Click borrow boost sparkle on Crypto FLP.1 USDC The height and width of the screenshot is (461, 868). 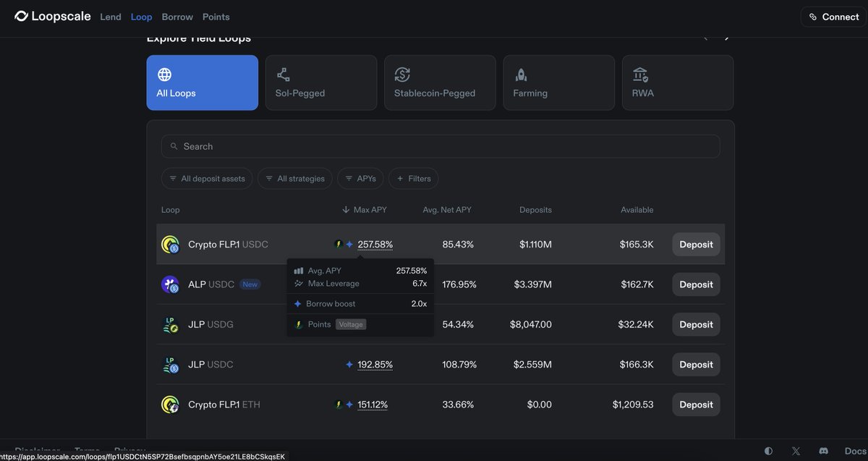(x=349, y=245)
